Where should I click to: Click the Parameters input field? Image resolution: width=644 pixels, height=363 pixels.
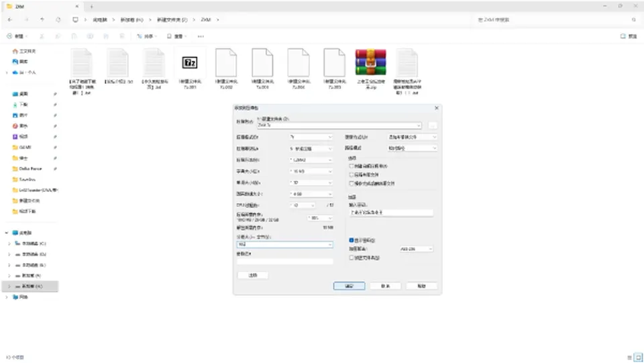coord(284,261)
